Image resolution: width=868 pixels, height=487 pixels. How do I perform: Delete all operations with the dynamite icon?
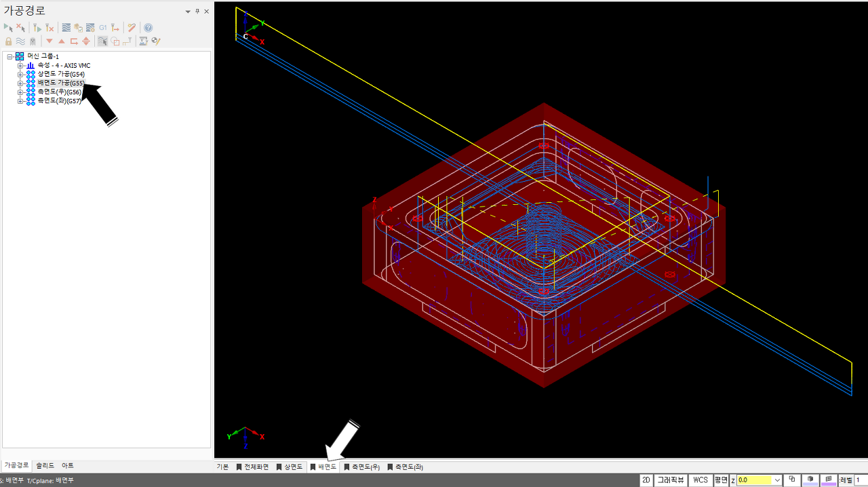tap(132, 28)
